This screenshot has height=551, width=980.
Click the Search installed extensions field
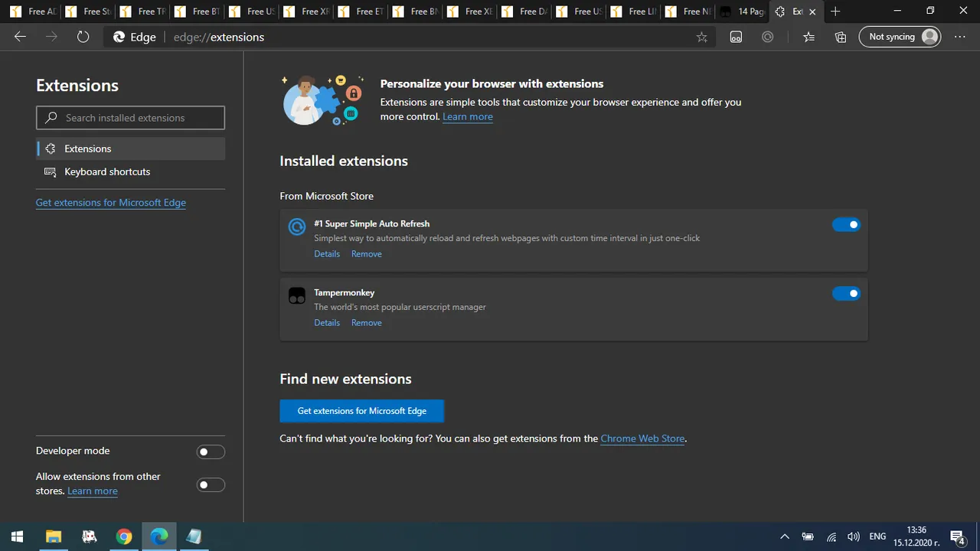130,118
